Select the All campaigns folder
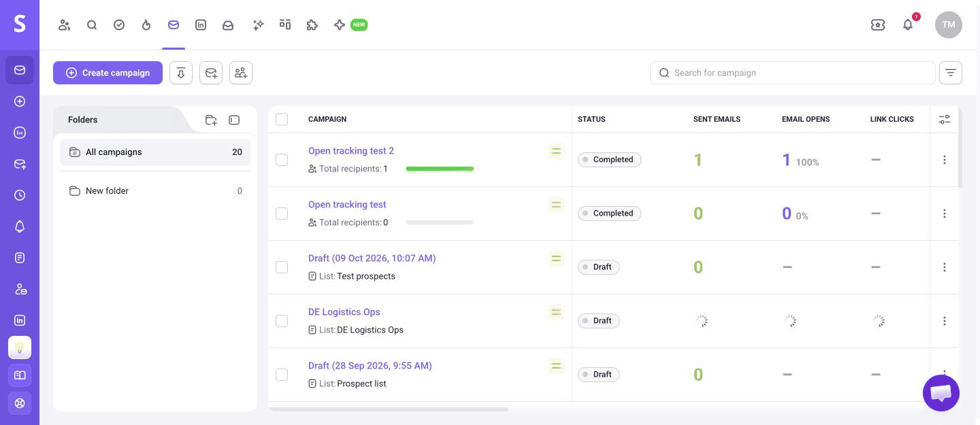 click(155, 152)
